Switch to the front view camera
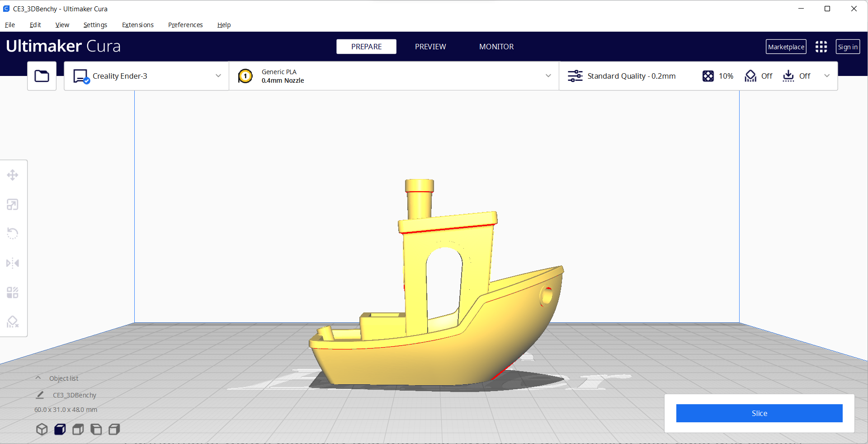This screenshot has width=868, height=444. tap(60, 429)
